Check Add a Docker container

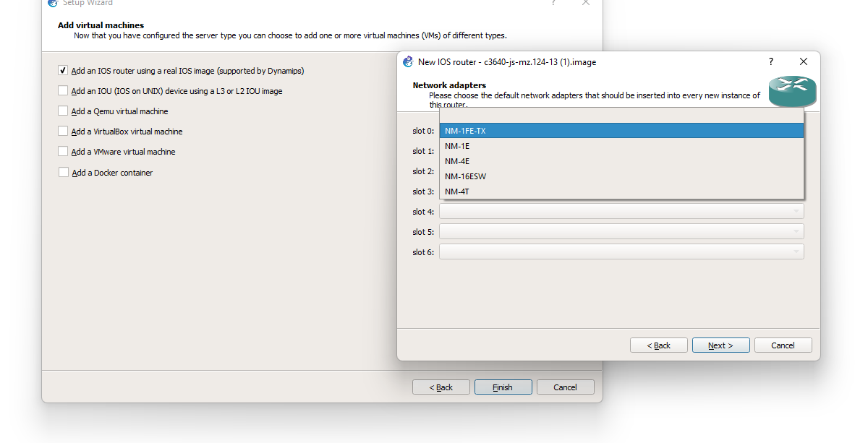pyautogui.click(x=63, y=173)
